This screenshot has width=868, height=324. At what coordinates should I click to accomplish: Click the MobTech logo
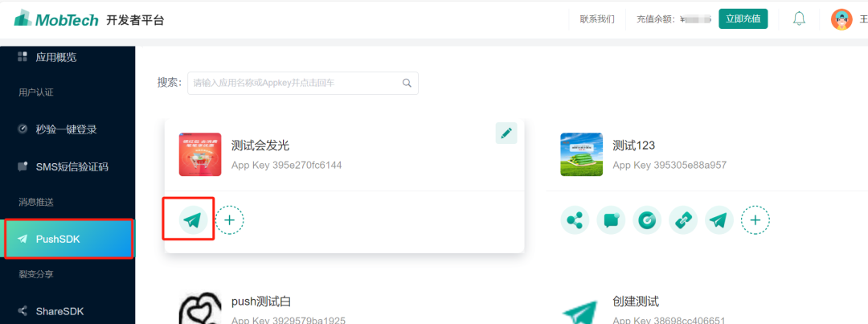[x=55, y=18]
